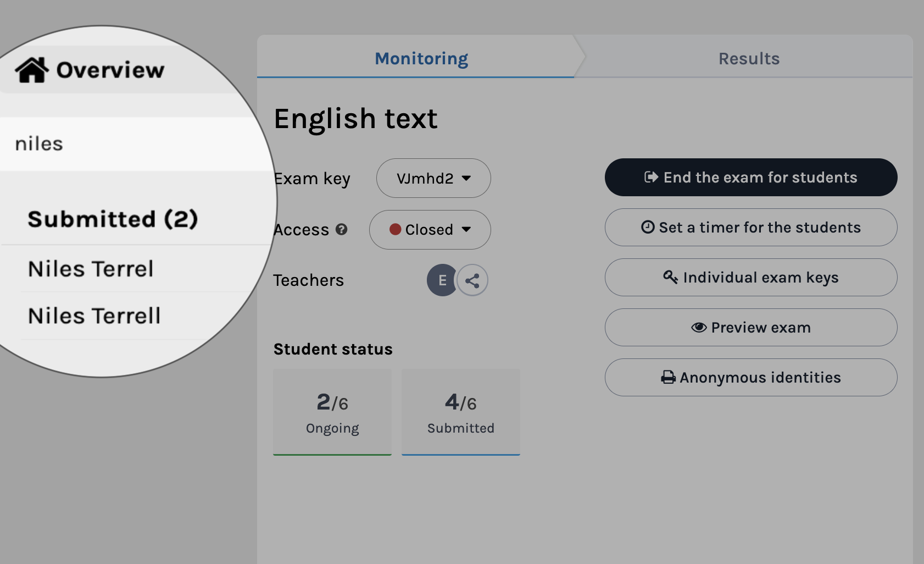Click the Access help question mark icon
This screenshot has height=564, width=924.
pos(342,229)
